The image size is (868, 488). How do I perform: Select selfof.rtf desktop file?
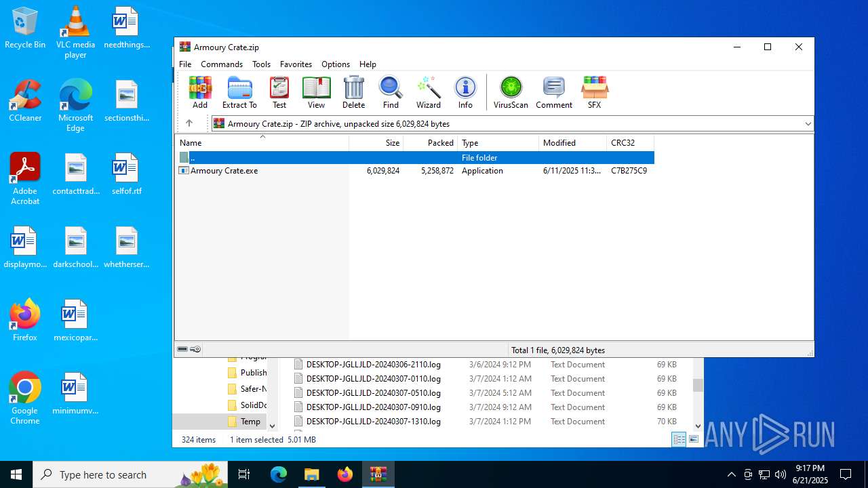127,174
